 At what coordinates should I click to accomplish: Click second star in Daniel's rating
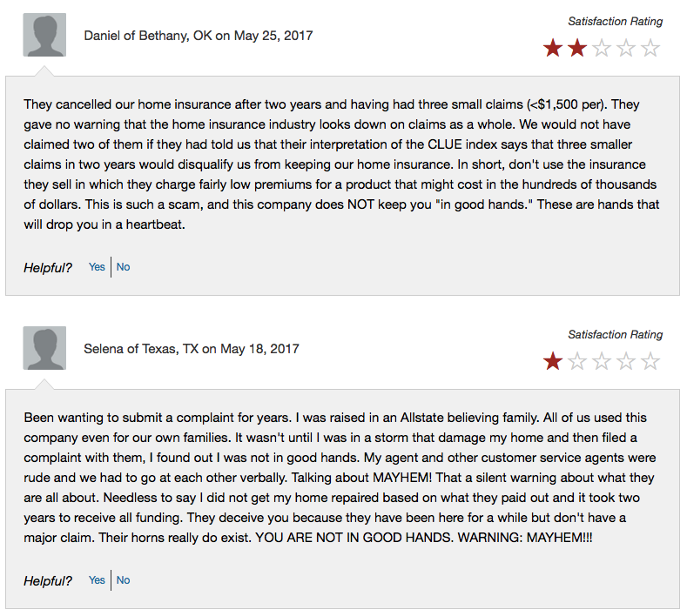[576, 48]
